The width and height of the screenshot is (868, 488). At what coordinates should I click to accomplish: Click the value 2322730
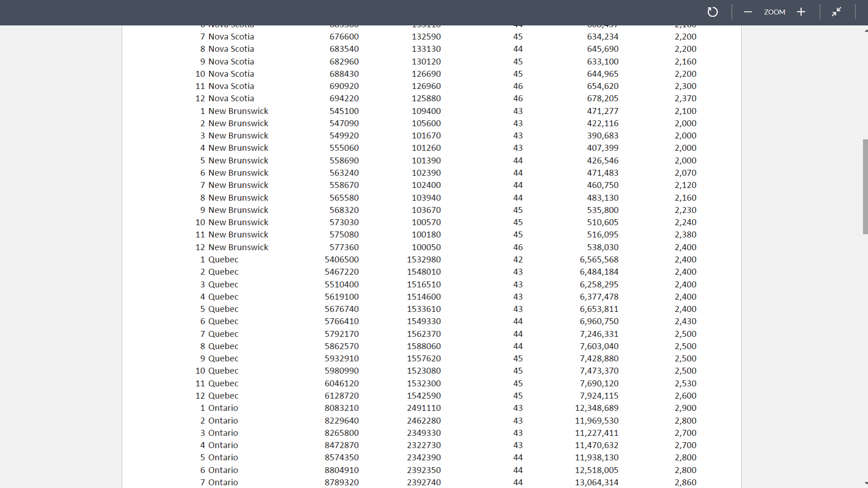(424, 445)
